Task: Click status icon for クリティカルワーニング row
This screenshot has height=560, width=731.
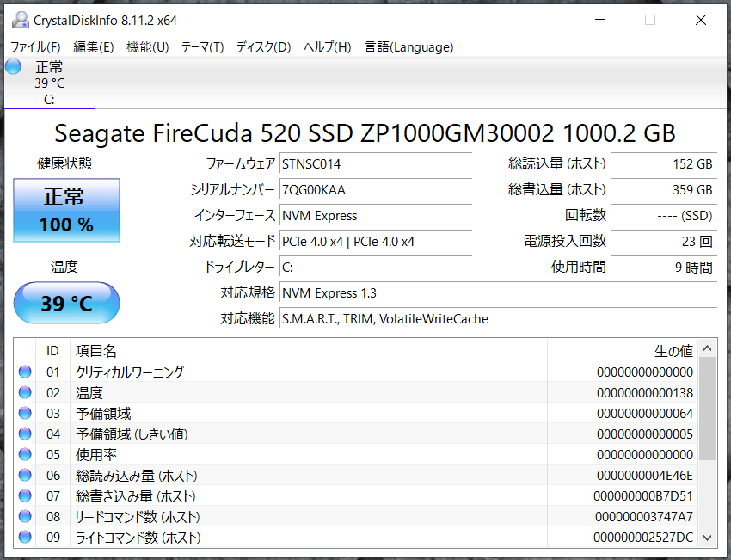Action: (x=25, y=372)
